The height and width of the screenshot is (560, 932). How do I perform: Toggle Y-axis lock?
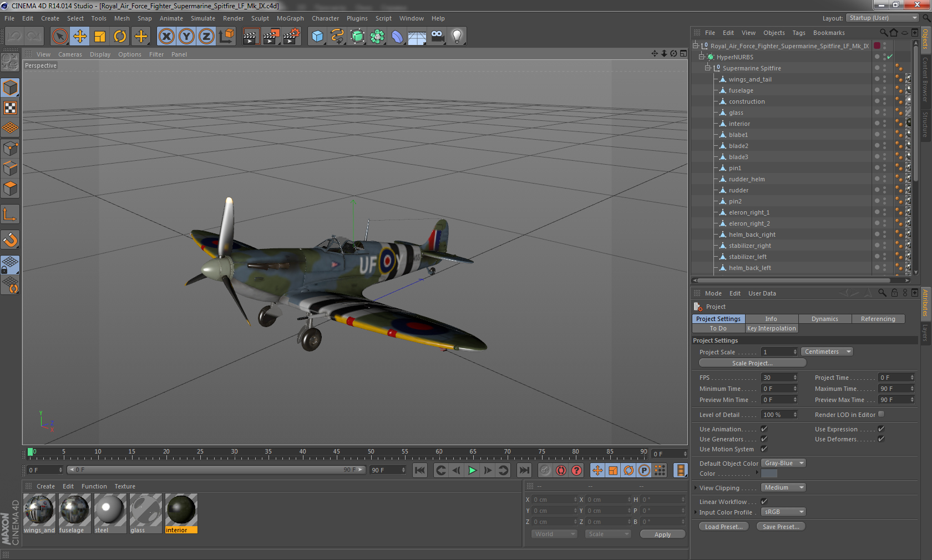[x=186, y=37]
